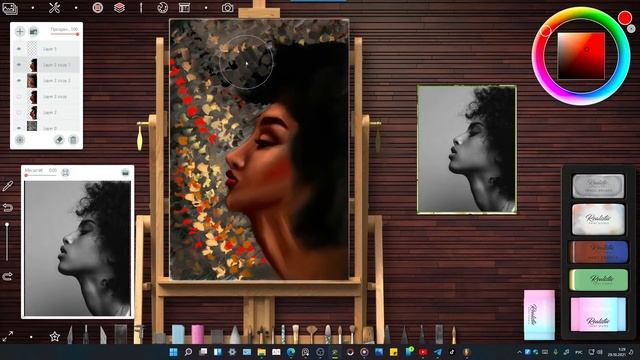Image resolution: width=640 pixels, height=360 pixels.
Task: Select the white marbled Realistic eraser
Action: coord(598,220)
